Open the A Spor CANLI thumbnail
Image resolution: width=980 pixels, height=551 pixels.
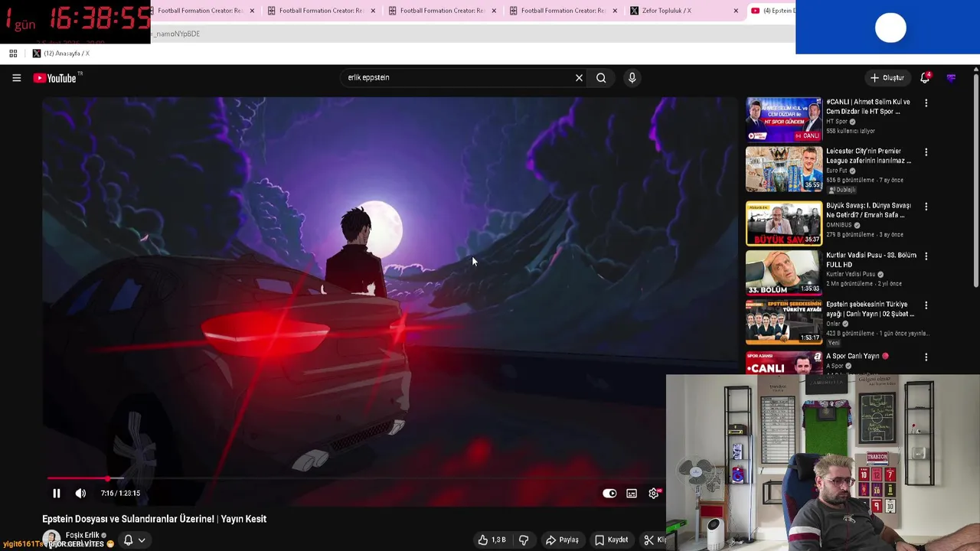coord(784,363)
